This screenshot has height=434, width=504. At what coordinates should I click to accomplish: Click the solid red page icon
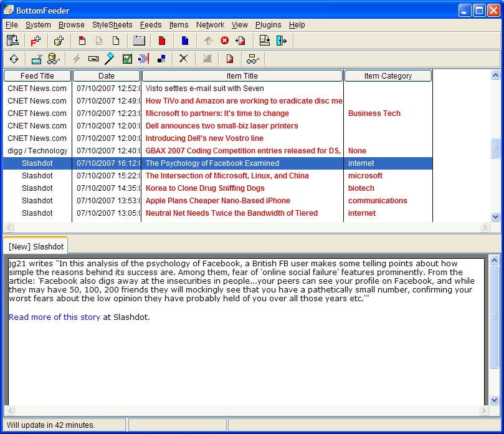(162, 41)
